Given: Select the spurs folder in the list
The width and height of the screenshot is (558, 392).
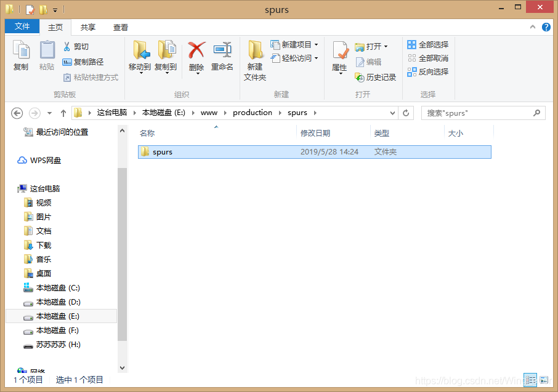Looking at the screenshot, I should point(315,152).
